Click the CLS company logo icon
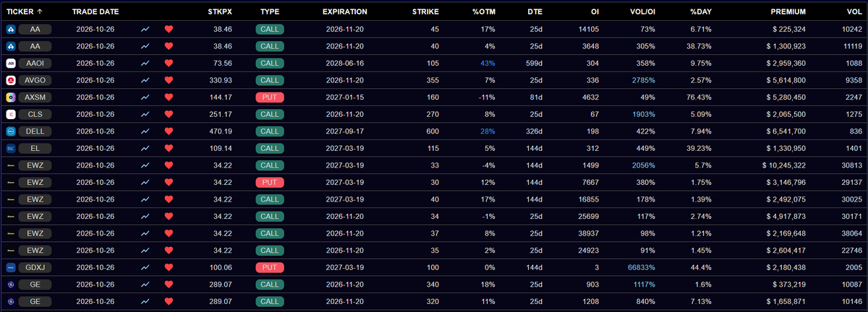The width and height of the screenshot is (868, 312). [11, 114]
